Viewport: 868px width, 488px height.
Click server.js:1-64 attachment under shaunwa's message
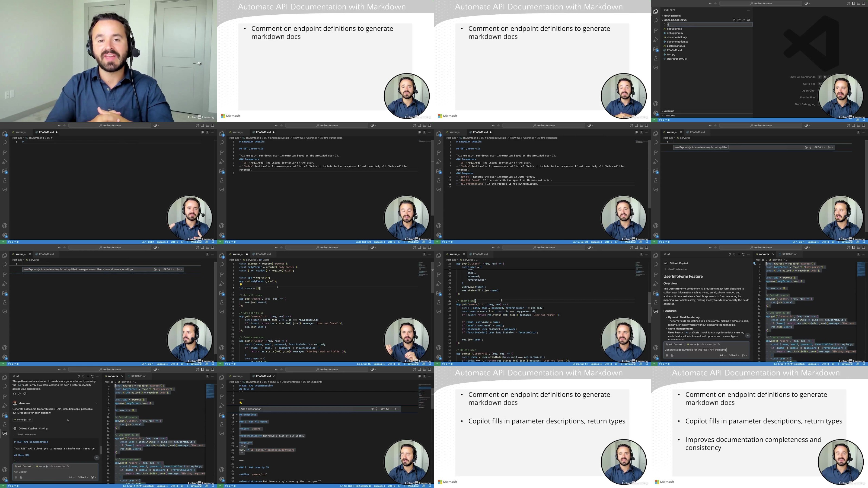click(x=23, y=420)
